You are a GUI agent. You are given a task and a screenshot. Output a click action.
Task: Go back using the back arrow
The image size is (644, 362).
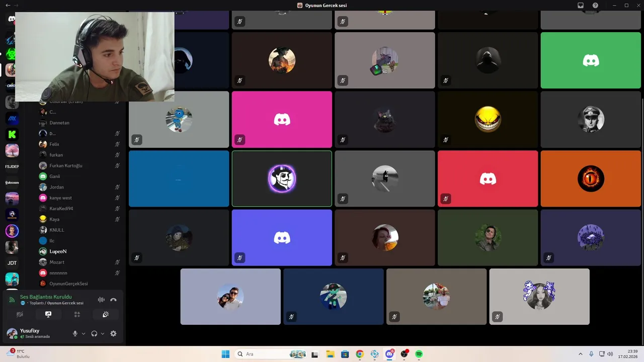(x=8, y=5)
